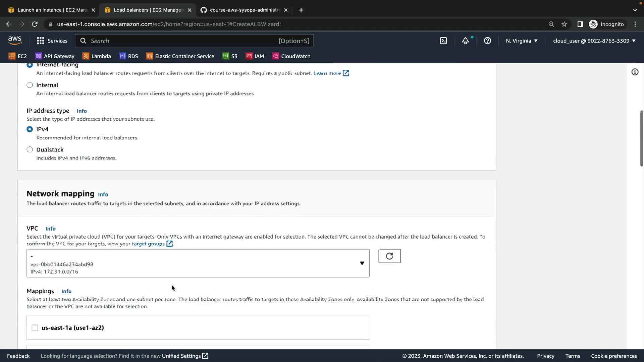Image resolution: width=644 pixels, height=362 pixels.
Task: Open the CloudShell terminal icon
Action: [443, 41]
